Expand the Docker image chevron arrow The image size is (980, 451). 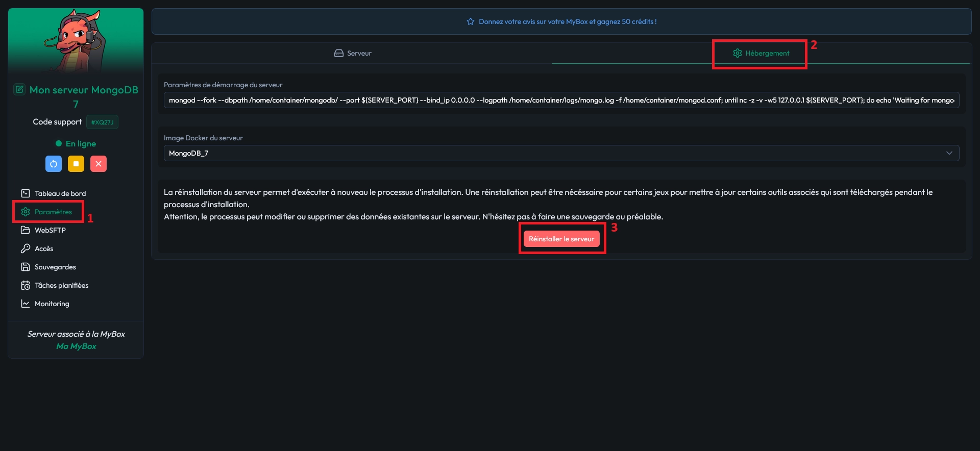pos(949,153)
